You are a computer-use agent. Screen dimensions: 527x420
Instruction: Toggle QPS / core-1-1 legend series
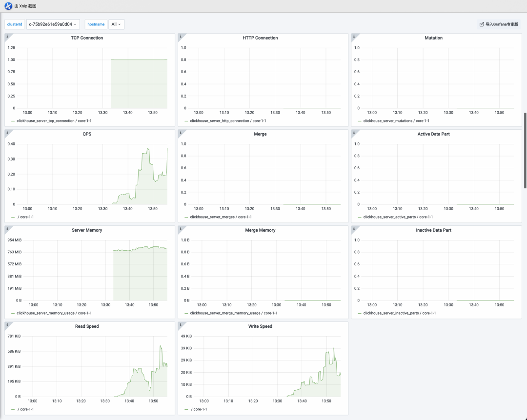[25, 217]
